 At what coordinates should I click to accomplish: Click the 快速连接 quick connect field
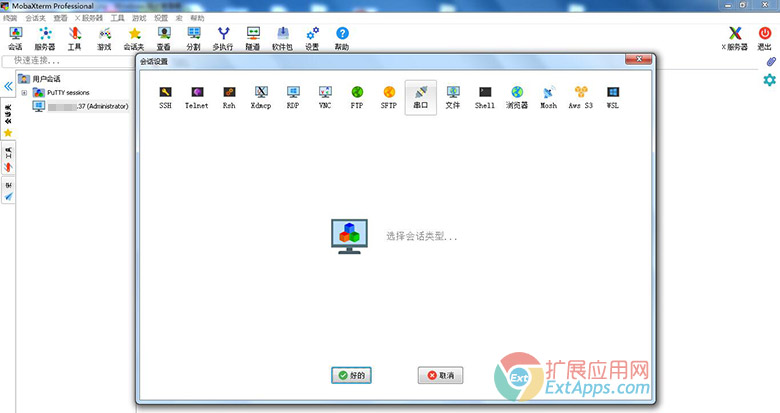[69, 61]
